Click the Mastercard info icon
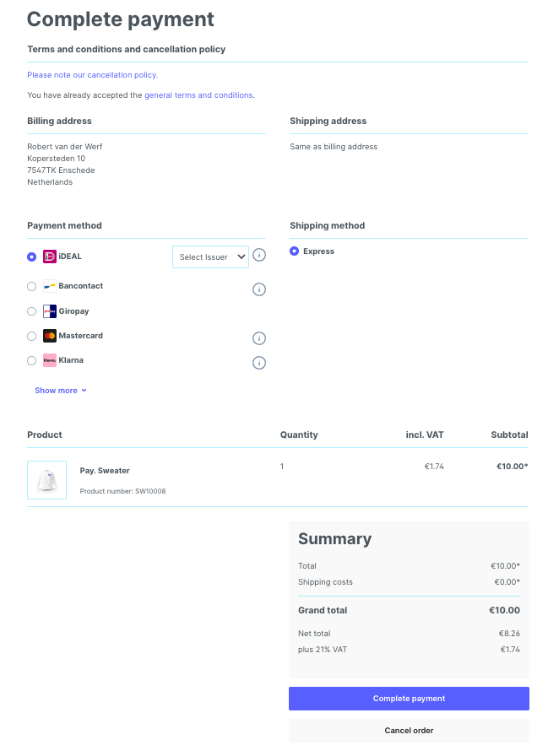 point(259,338)
